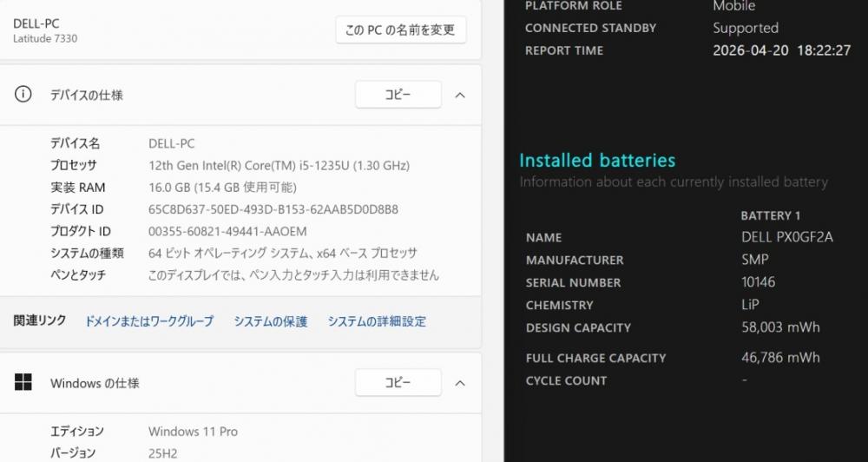Screen dimensions: 868x462
Task: Click この PC の名前を変更 button
Action: tap(400, 30)
